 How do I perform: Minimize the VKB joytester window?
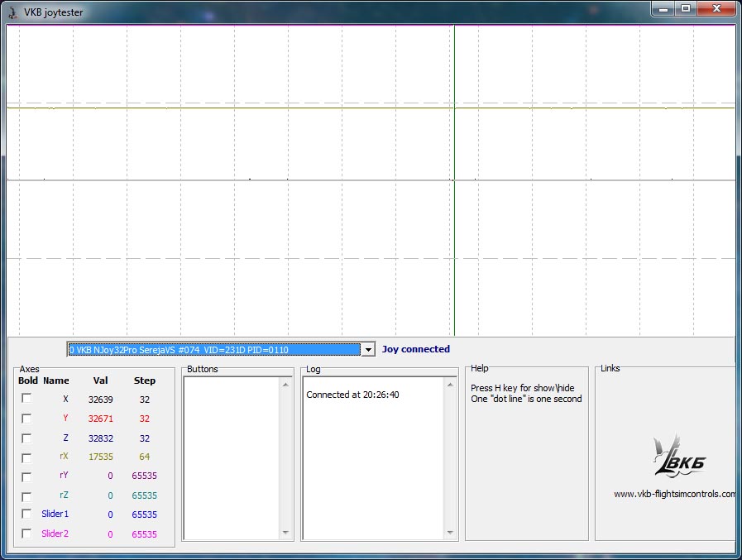(663, 9)
